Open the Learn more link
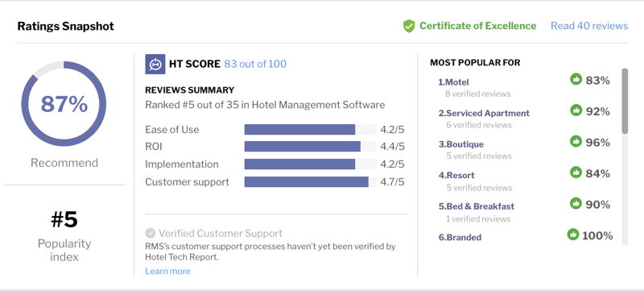 (167, 272)
